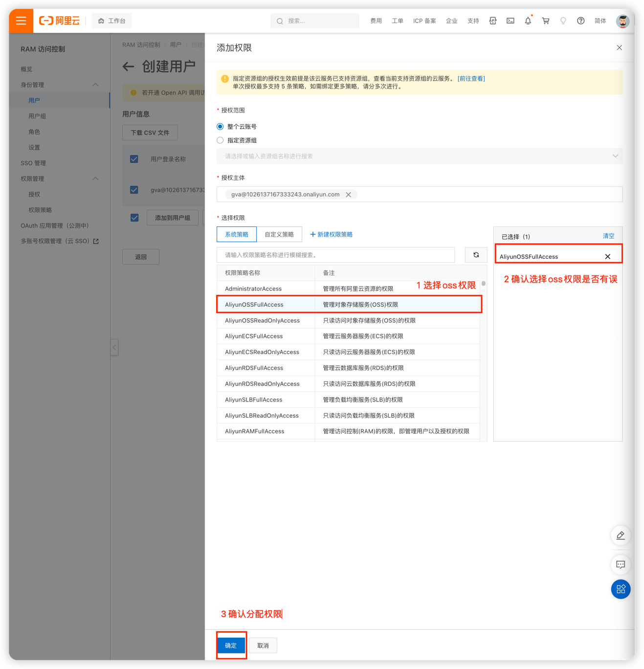Open 支持 menu
The height and width of the screenshot is (669, 644).
pos(473,21)
